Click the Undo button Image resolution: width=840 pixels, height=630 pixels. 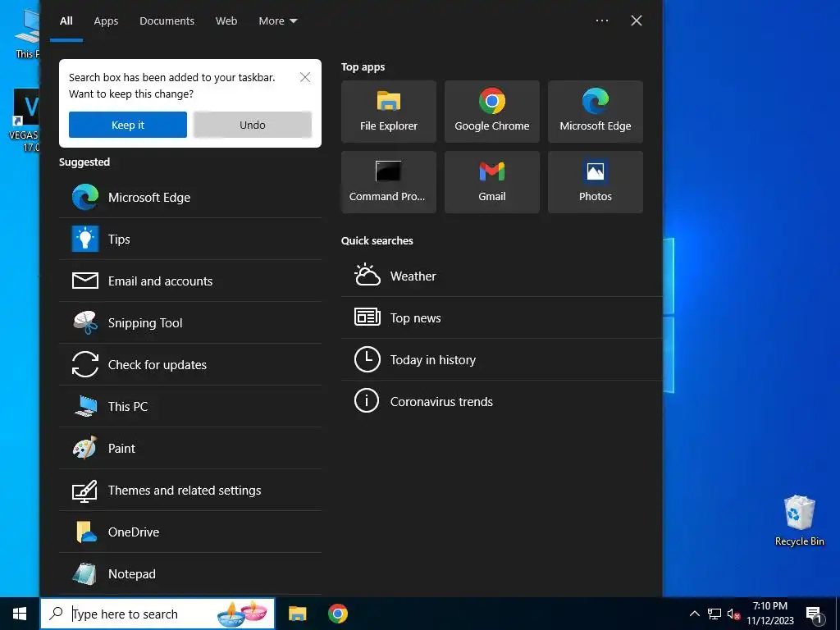click(x=253, y=125)
